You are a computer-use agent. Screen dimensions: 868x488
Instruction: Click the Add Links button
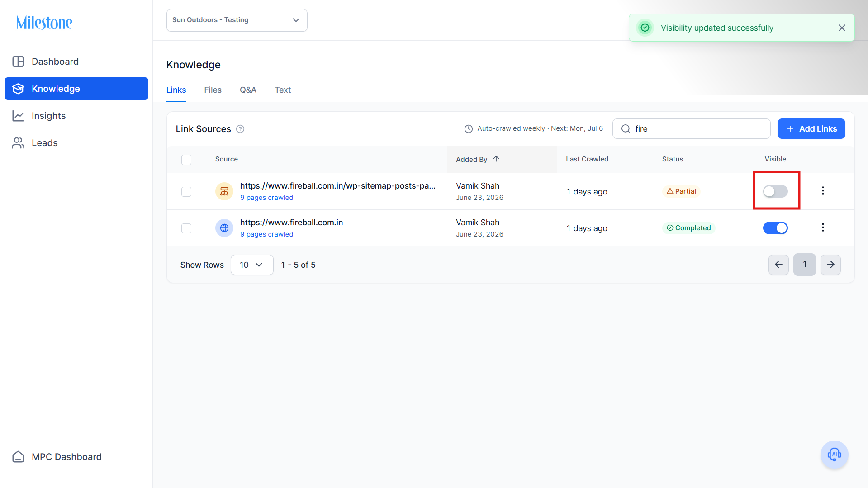pyautogui.click(x=811, y=129)
